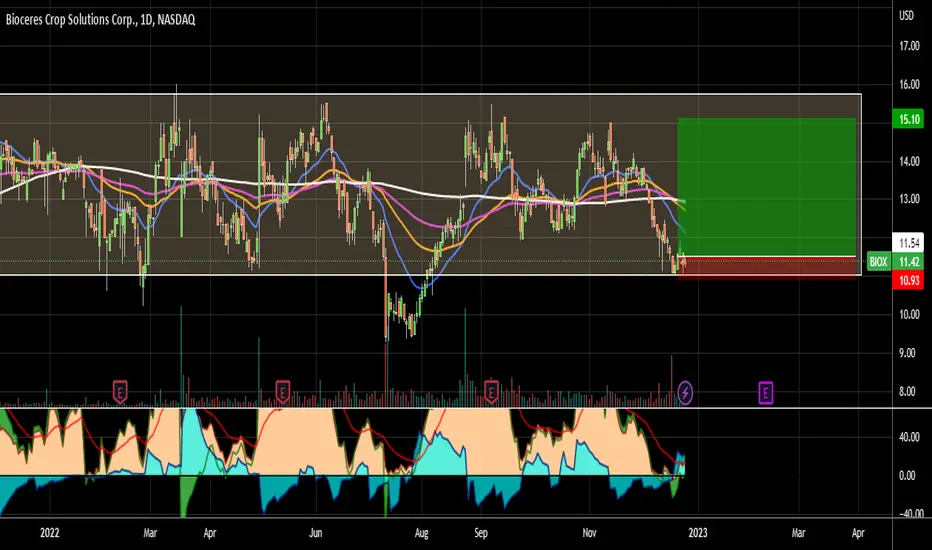Viewport: 932px width, 550px height.
Task: Open the purple upcoming earnings E marker
Action: 766,392
